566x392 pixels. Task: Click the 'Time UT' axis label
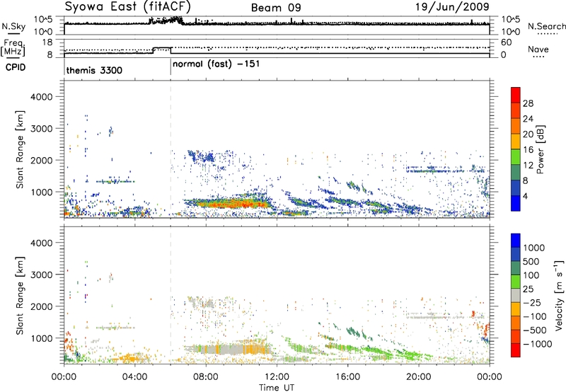click(277, 388)
